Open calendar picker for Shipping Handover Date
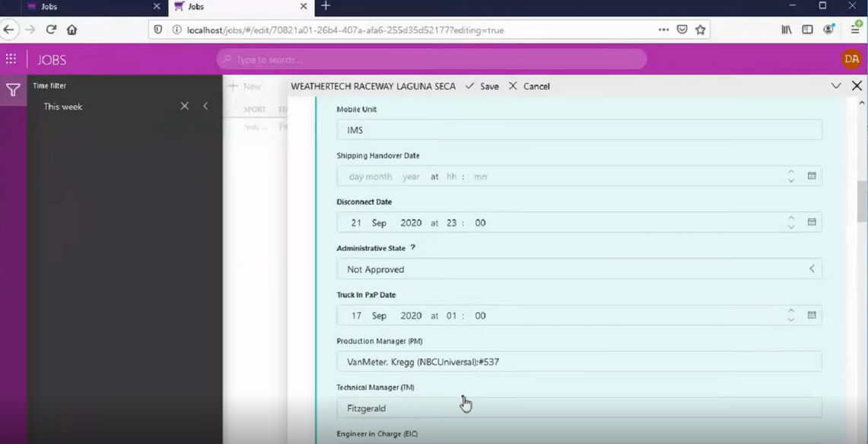Viewport: 868px width, 444px height. tap(812, 176)
